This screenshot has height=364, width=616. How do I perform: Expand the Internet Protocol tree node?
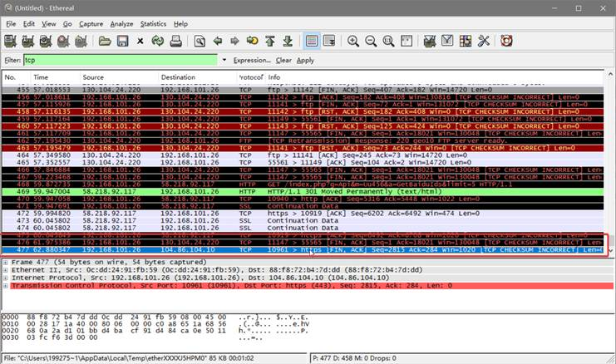[x=6, y=278]
